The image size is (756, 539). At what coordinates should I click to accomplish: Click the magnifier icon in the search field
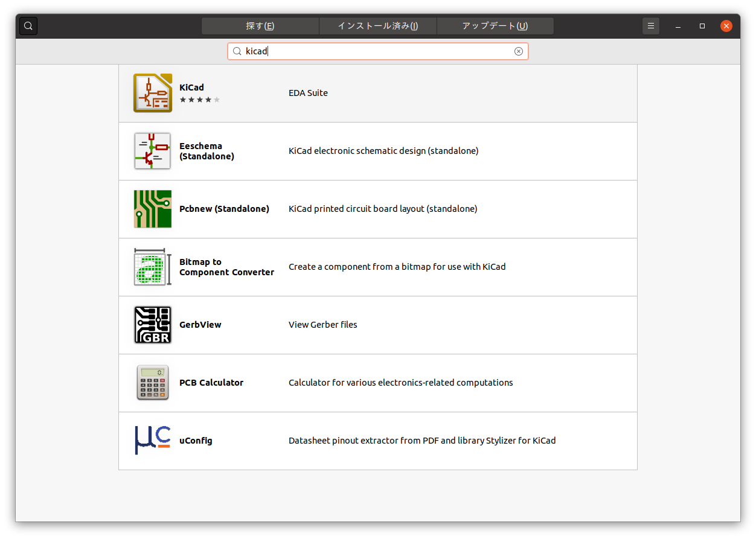(237, 51)
